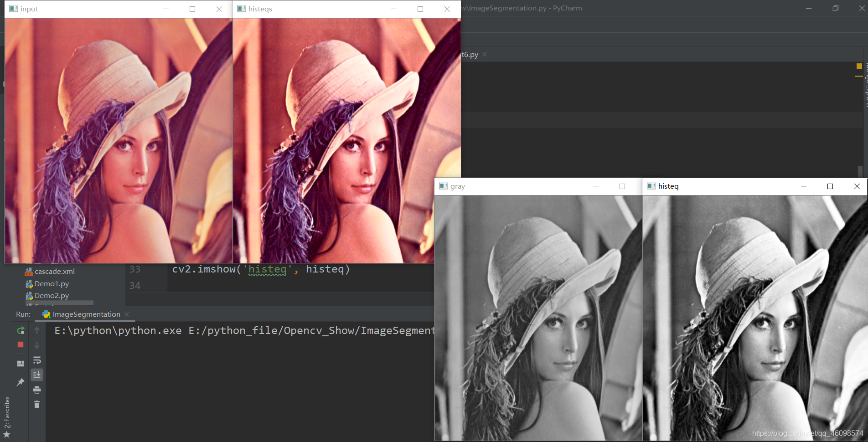Click the input window title bar text
This screenshot has height=442, width=868.
tap(29, 9)
